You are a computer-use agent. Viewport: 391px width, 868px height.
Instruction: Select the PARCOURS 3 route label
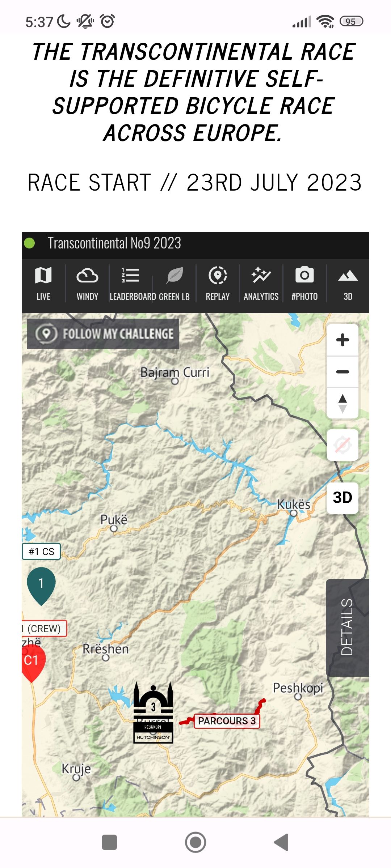point(227,721)
